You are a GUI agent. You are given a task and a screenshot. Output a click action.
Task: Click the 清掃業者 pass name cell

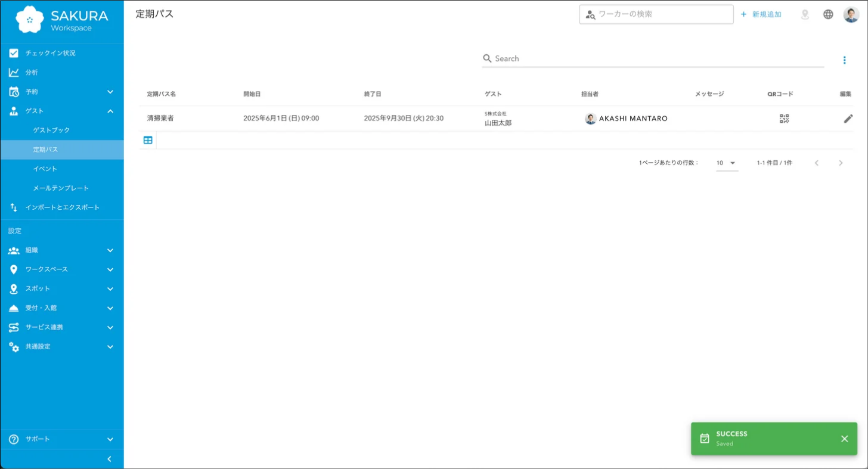160,119
